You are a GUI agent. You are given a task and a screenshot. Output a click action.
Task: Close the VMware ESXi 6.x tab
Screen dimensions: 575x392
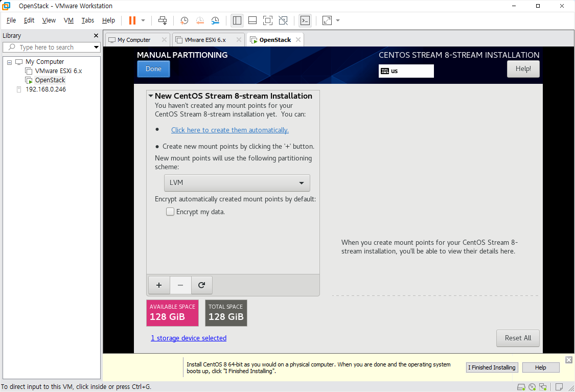click(x=239, y=39)
